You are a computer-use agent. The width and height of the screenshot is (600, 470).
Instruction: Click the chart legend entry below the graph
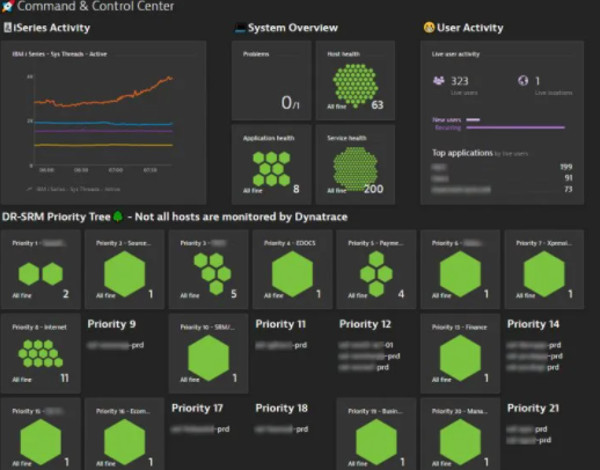click(73, 189)
